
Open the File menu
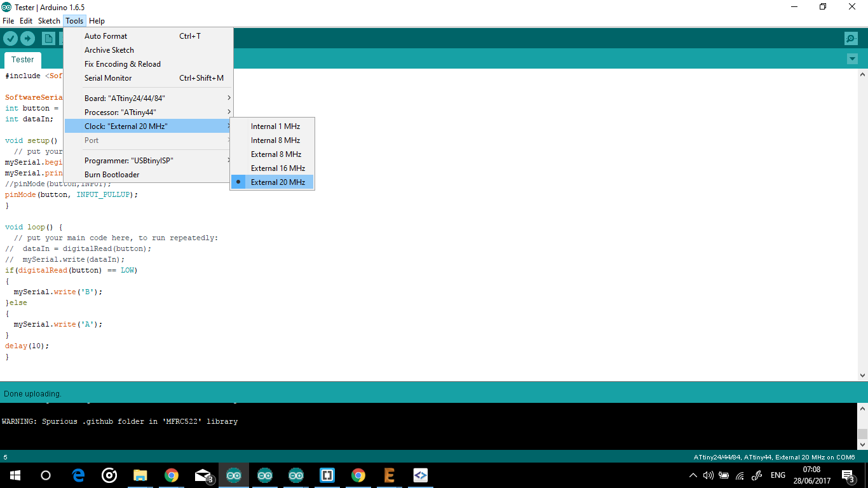pyautogui.click(x=8, y=21)
